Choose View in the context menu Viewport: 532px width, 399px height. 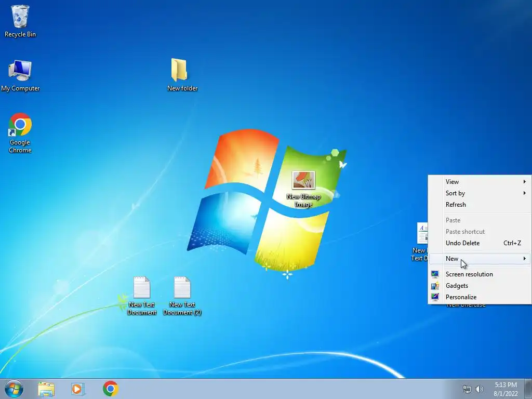pos(480,181)
